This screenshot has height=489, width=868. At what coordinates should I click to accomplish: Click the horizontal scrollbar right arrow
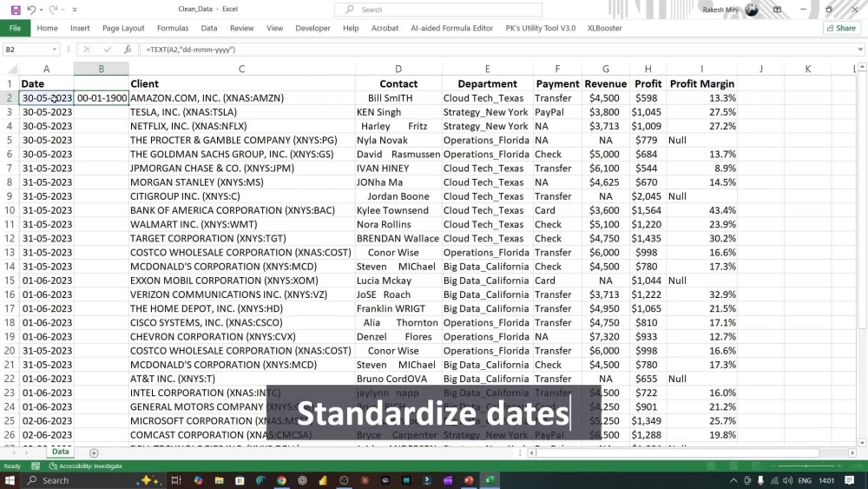pyautogui.click(x=852, y=453)
